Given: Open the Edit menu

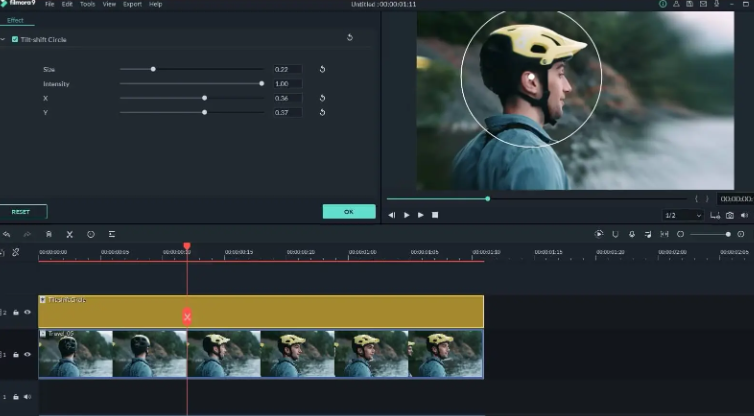Looking at the screenshot, I should tap(67, 4).
